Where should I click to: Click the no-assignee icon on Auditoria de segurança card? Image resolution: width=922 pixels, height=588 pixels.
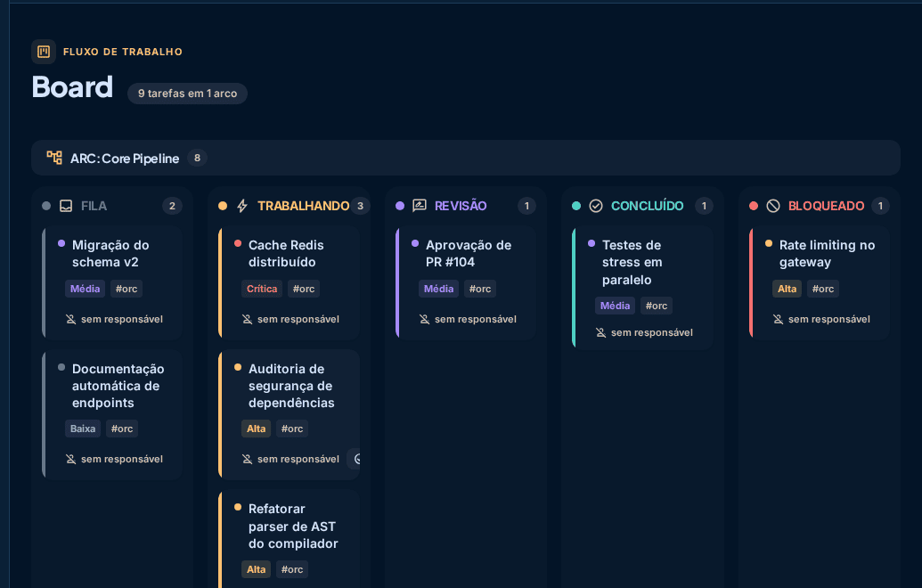(x=247, y=459)
